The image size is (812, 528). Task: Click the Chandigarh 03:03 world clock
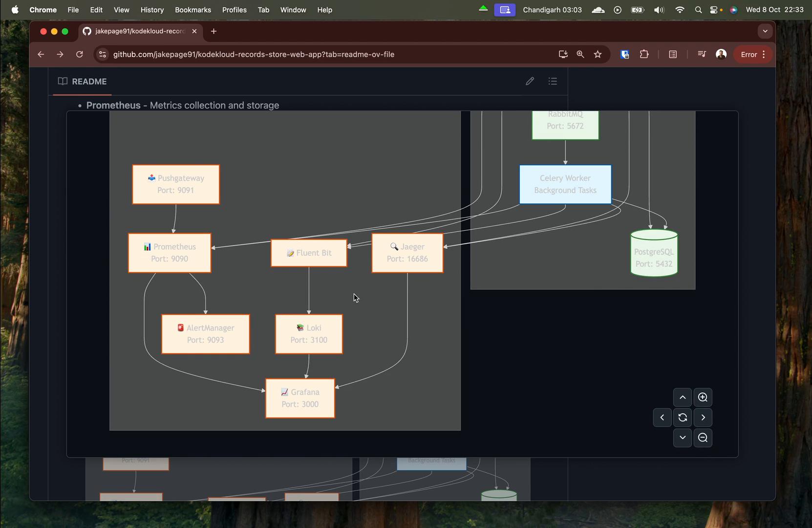coord(552,10)
